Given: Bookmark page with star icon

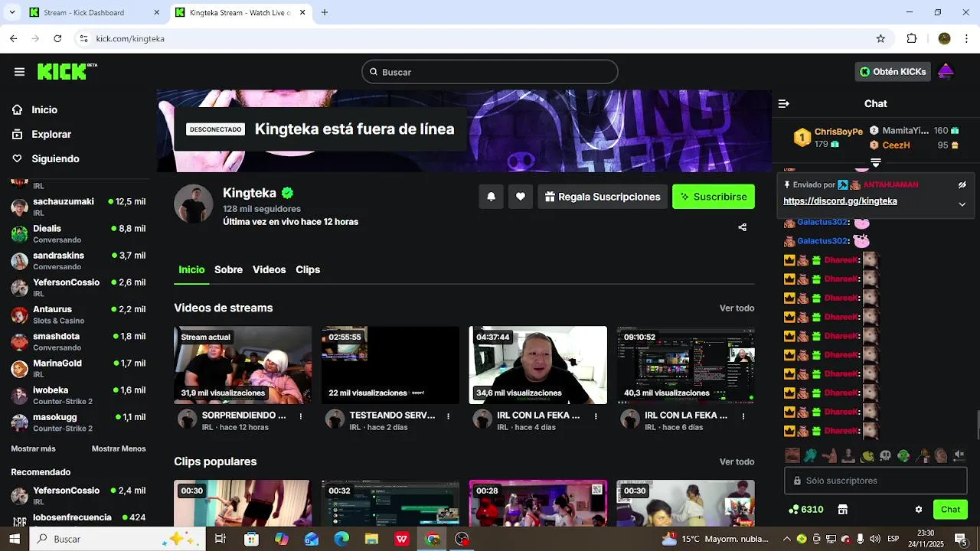Looking at the screenshot, I should [880, 38].
